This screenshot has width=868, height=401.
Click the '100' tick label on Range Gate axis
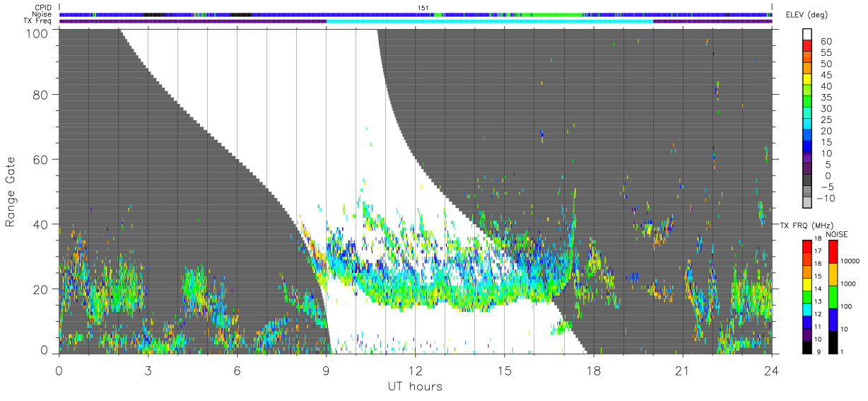(x=38, y=33)
